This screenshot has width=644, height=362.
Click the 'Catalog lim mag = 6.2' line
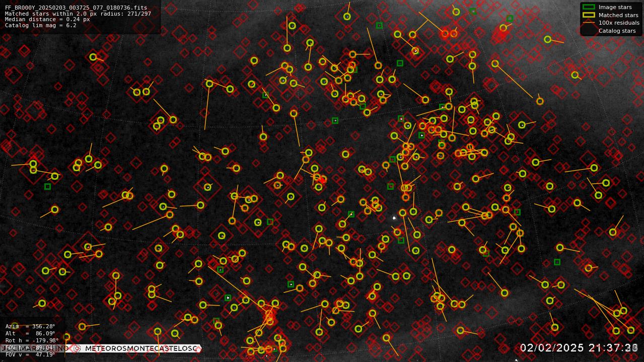coord(41,25)
